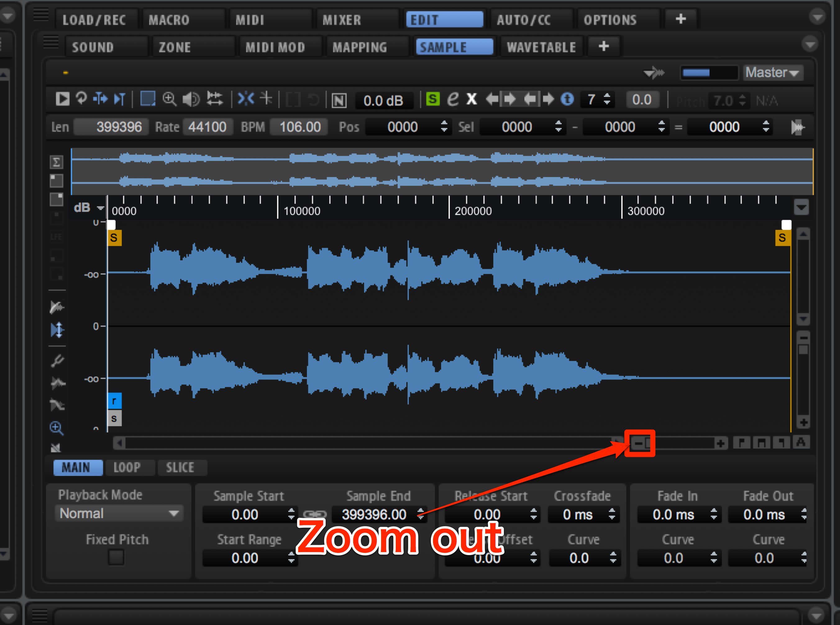840x625 pixels.
Task: Click the first left arrow in the toolbar
Action: 492,99
